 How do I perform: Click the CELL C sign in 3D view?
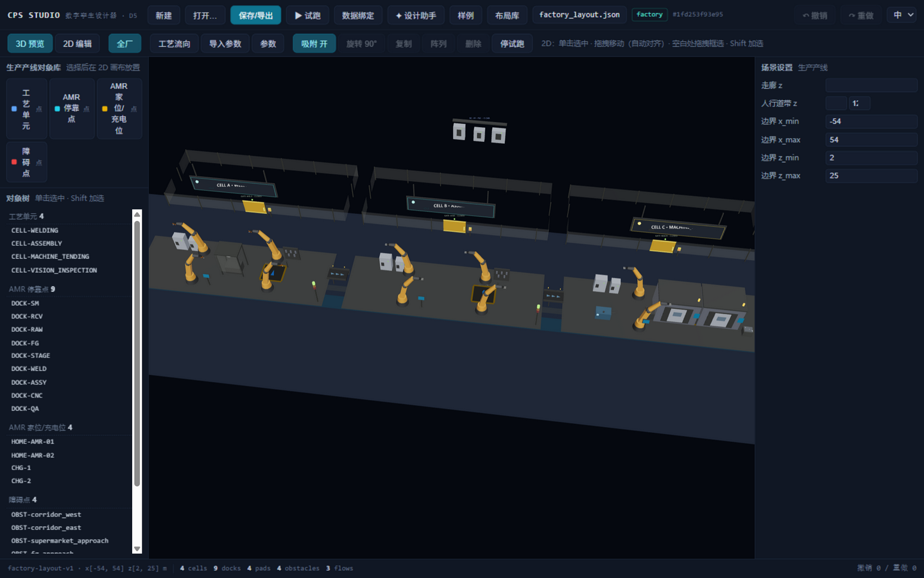678,228
